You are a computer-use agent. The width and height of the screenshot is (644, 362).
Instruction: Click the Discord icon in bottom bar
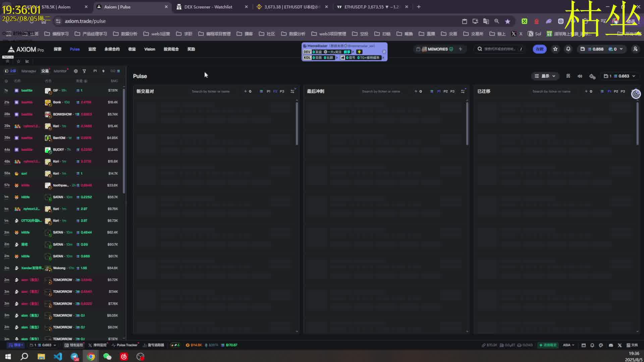[611, 345]
